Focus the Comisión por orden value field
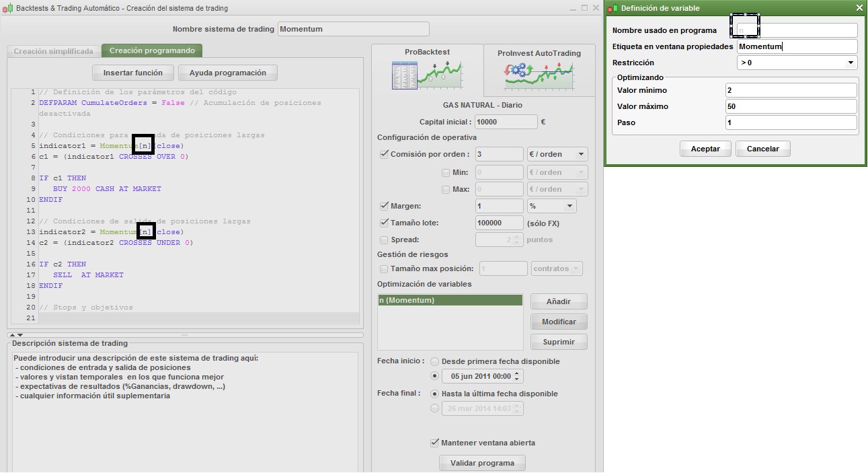The height and width of the screenshot is (473, 868). click(499, 154)
